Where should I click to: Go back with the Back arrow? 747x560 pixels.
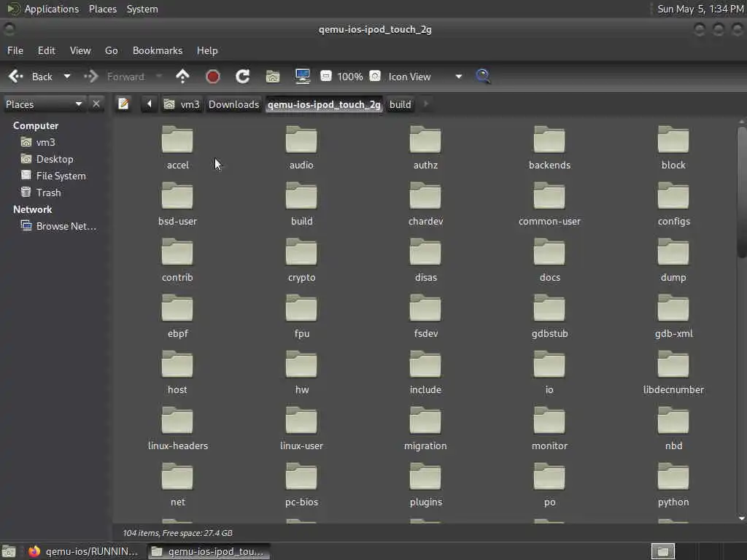coord(30,77)
